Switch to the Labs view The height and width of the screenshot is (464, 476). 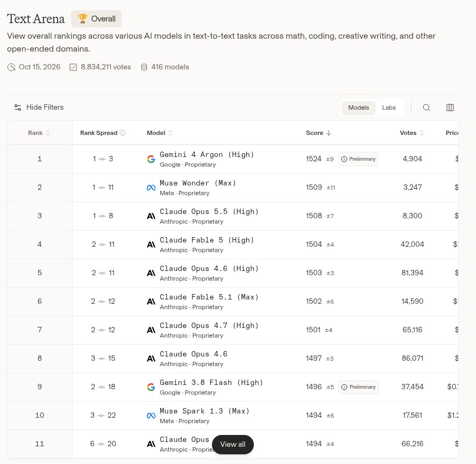click(x=389, y=108)
